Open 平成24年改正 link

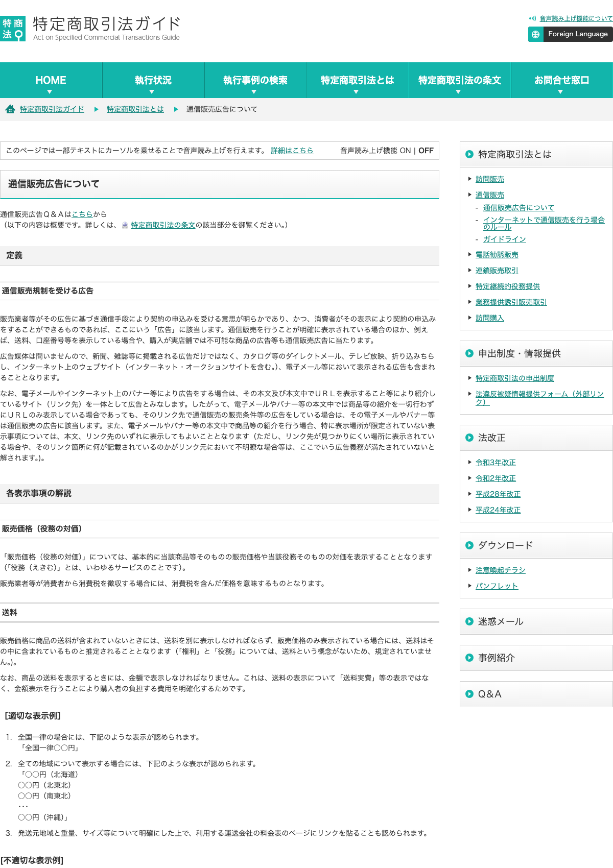498,510
